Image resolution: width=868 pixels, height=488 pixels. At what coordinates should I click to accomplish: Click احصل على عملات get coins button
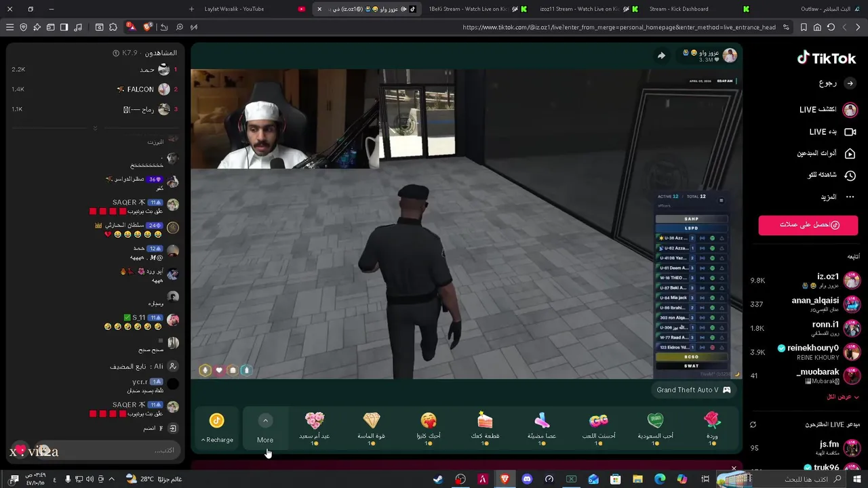808,225
